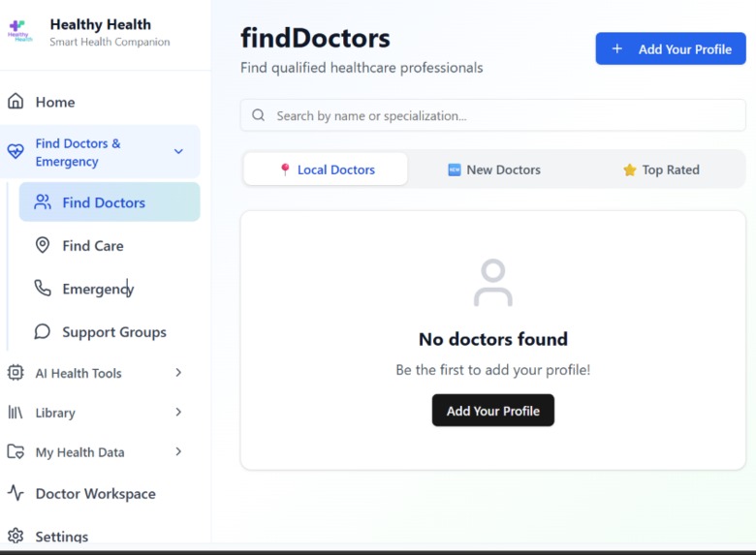Click the findDoctors page heading

(315, 38)
